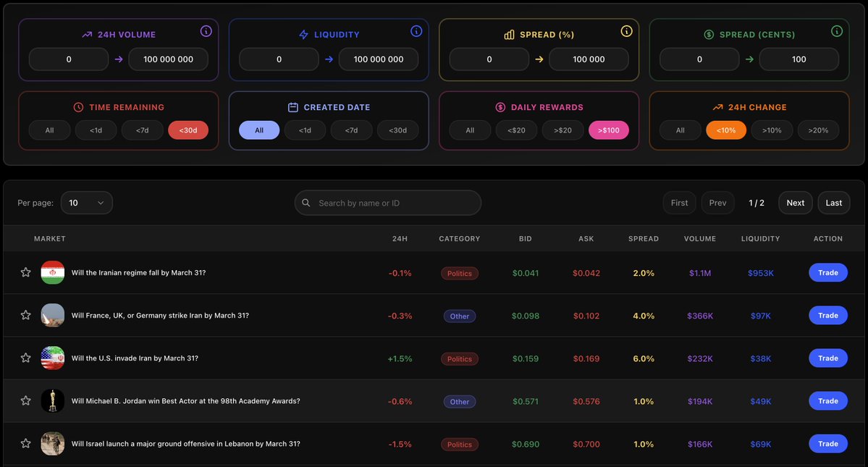Click Other tag on Michael B. Jordan row
Image resolution: width=868 pixels, height=467 pixels.
pyautogui.click(x=460, y=402)
